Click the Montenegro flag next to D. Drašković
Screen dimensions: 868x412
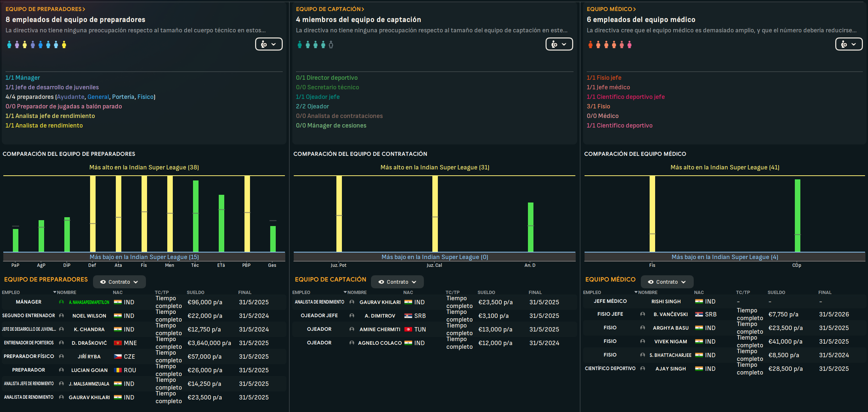[x=118, y=343]
